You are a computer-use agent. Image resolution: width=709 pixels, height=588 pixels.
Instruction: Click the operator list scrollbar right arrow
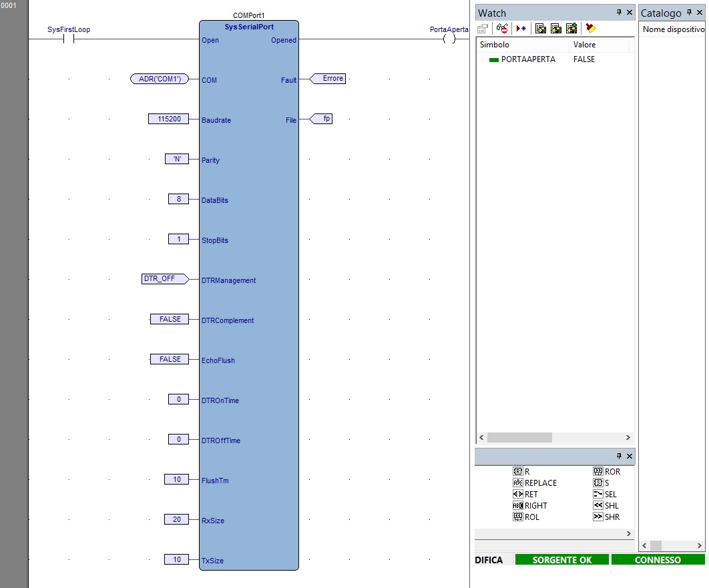click(x=628, y=534)
